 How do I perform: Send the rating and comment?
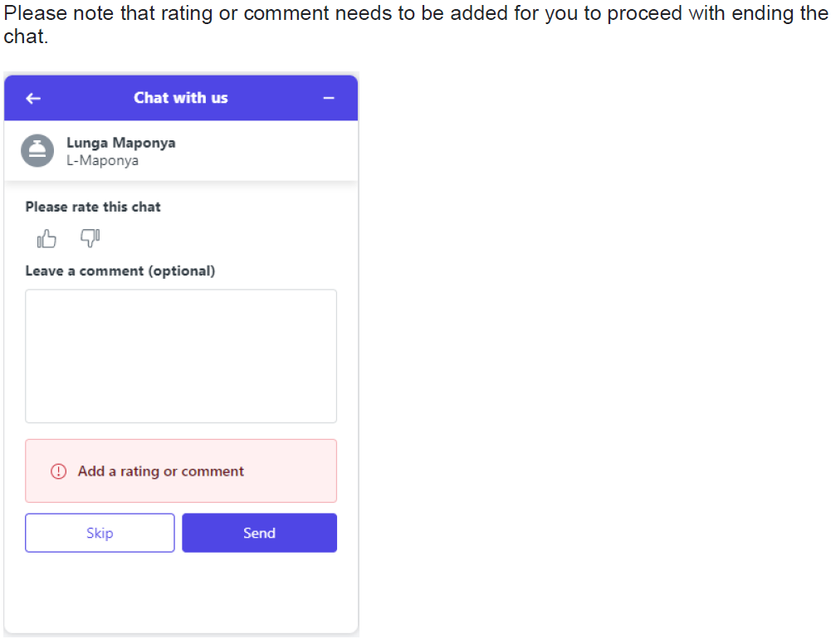pyautogui.click(x=259, y=533)
